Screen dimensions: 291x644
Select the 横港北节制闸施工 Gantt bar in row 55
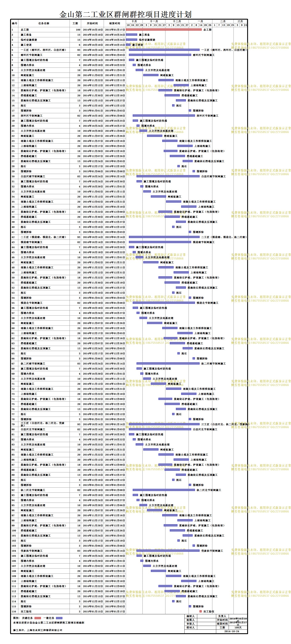click(x=164, y=303)
